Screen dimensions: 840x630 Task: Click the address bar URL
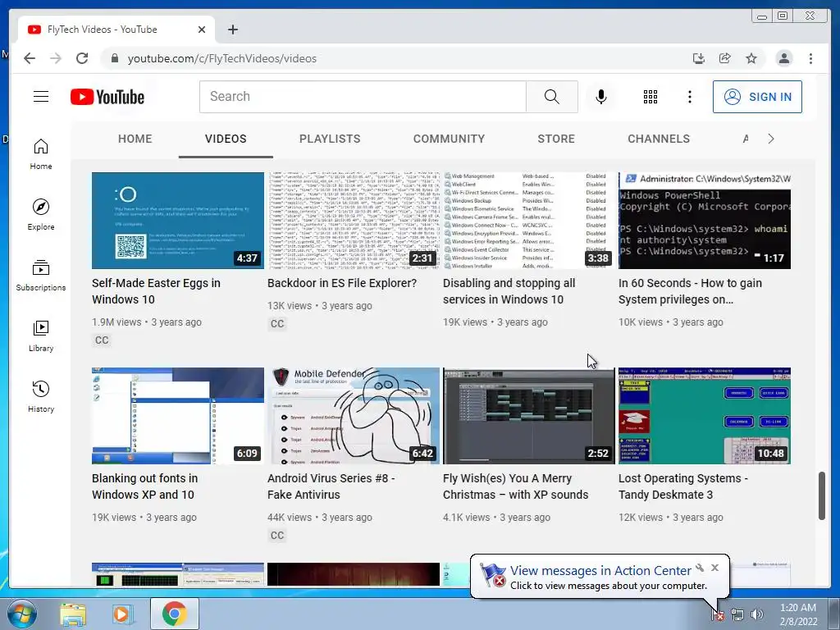[221, 58]
